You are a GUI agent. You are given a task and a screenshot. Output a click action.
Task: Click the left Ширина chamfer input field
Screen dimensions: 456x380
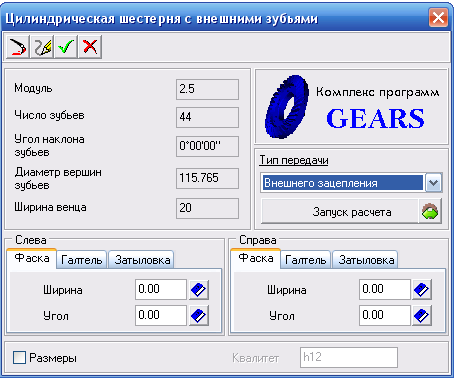point(161,289)
